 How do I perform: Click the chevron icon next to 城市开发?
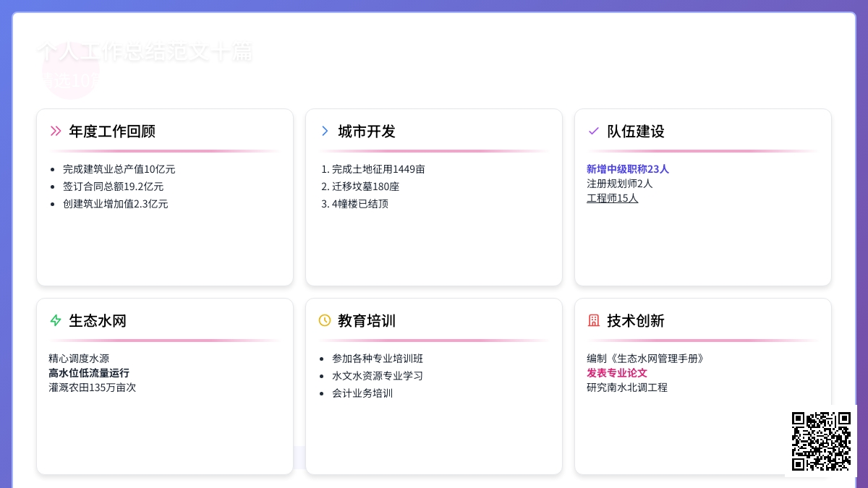coord(325,131)
